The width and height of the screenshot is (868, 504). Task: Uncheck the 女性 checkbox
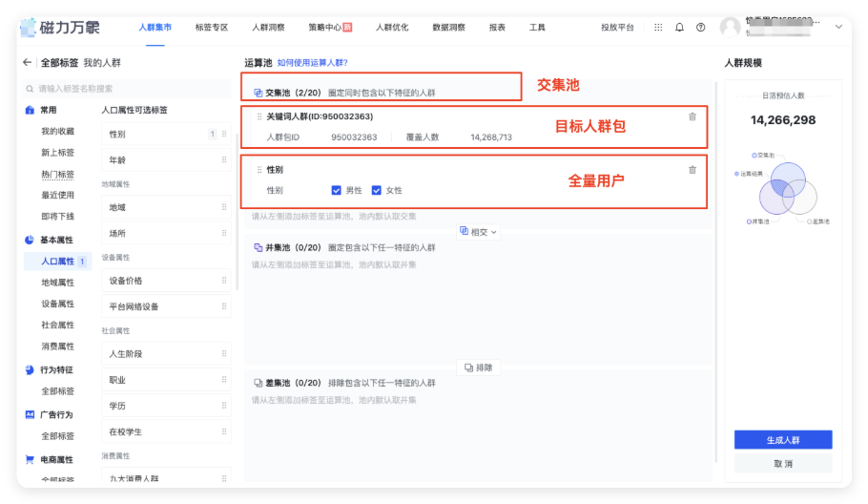[x=377, y=191]
